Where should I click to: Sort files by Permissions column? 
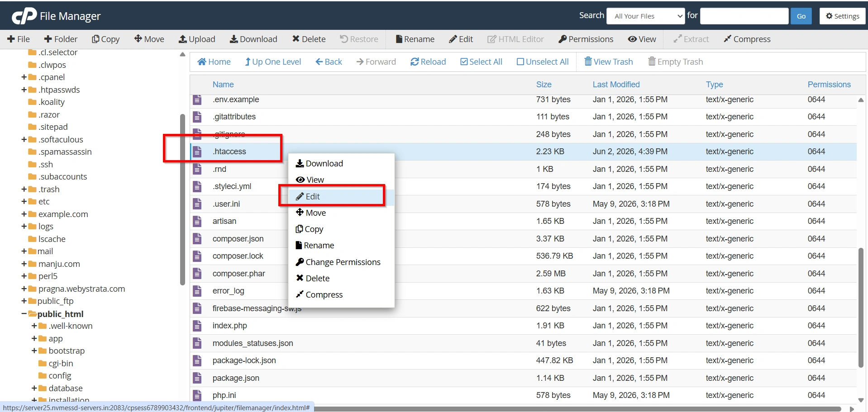pyautogui.click(x=829, y=85)
